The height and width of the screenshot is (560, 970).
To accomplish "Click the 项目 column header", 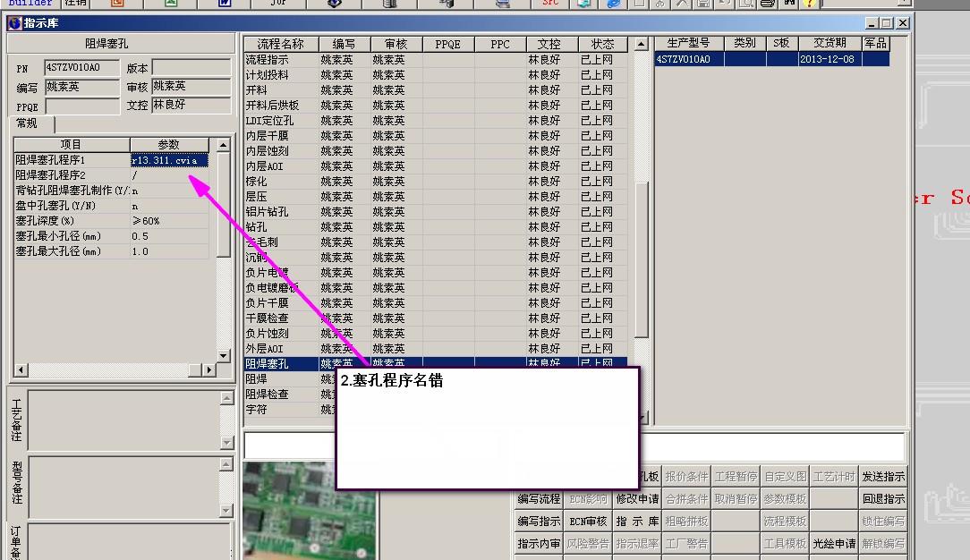I will (72, 145).
